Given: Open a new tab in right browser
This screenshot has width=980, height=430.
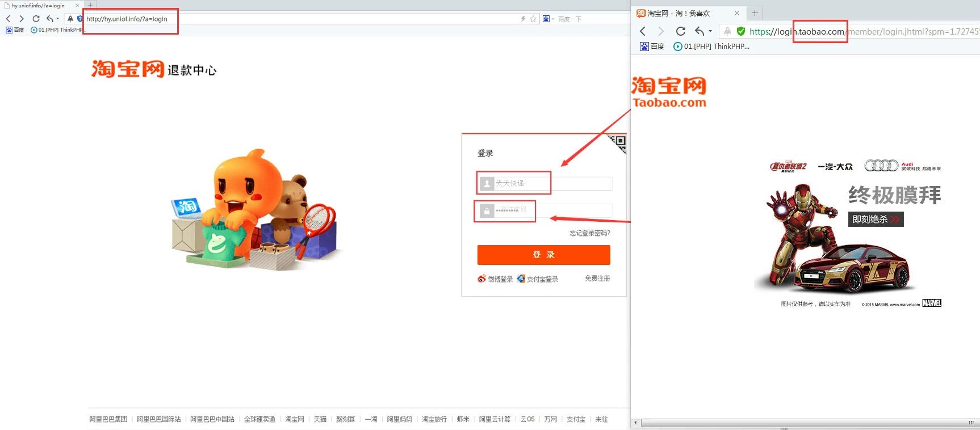Looking at the screenshot, I should (755, 13).
